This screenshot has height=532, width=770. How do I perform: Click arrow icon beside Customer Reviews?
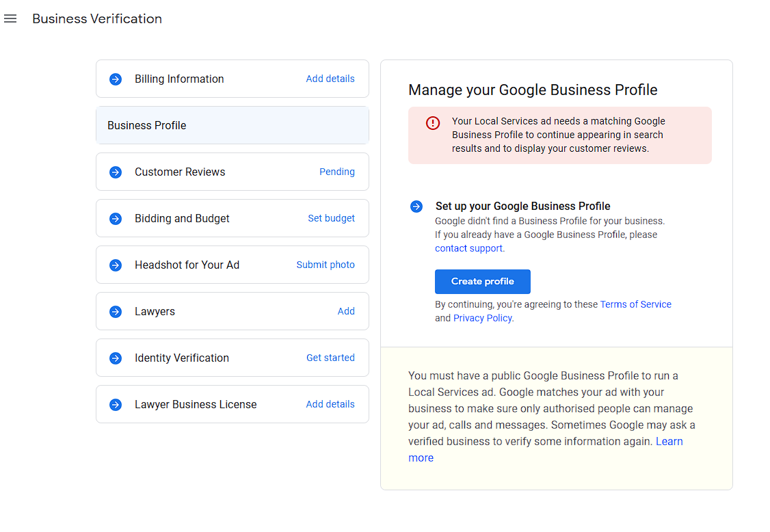(x=116, y=172)
